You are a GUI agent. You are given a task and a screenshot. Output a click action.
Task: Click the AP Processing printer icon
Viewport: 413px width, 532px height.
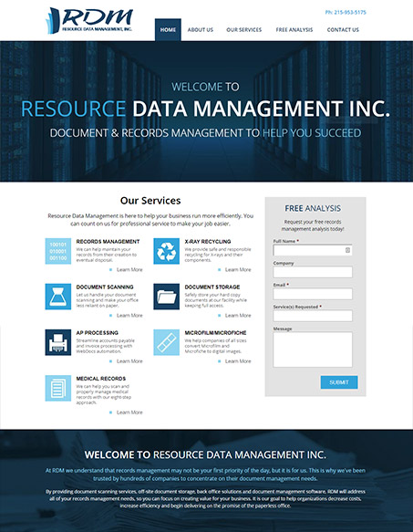58,342
